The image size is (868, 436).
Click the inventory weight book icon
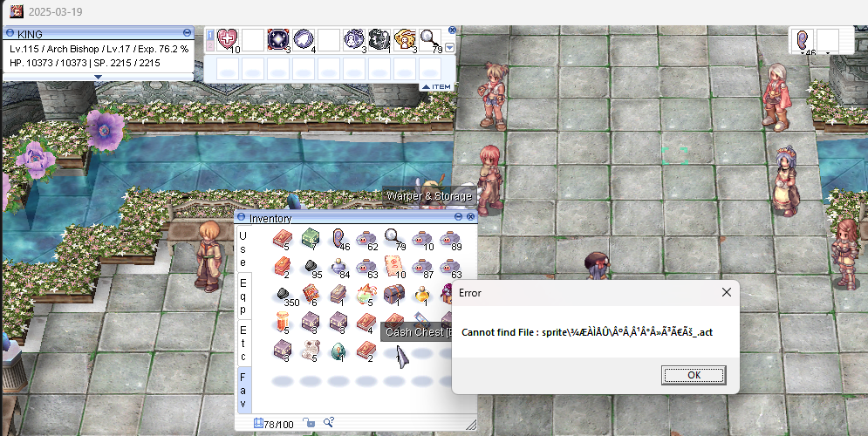click(x=258, y=423)
